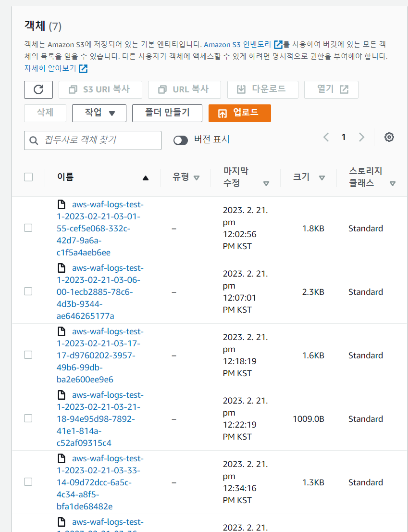Open the 작업 actions dropdown

pyautogui.click(x=99, y=113)
